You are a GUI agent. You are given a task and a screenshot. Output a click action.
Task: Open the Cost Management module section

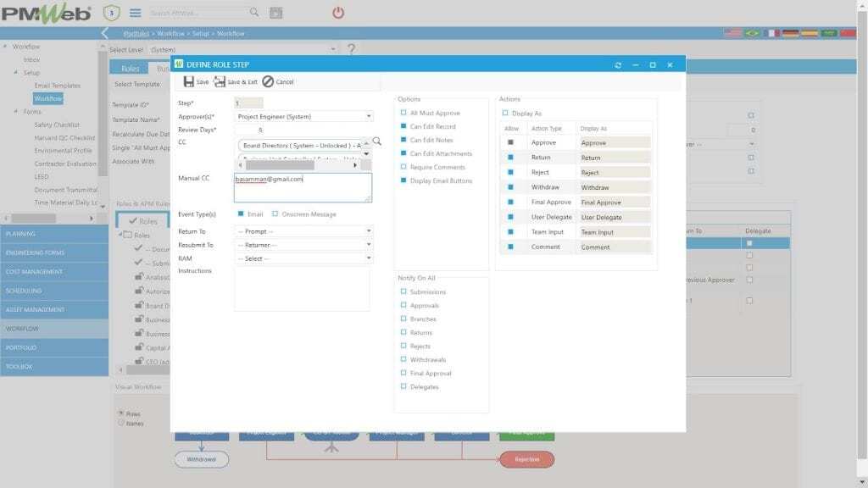[54, 272]
